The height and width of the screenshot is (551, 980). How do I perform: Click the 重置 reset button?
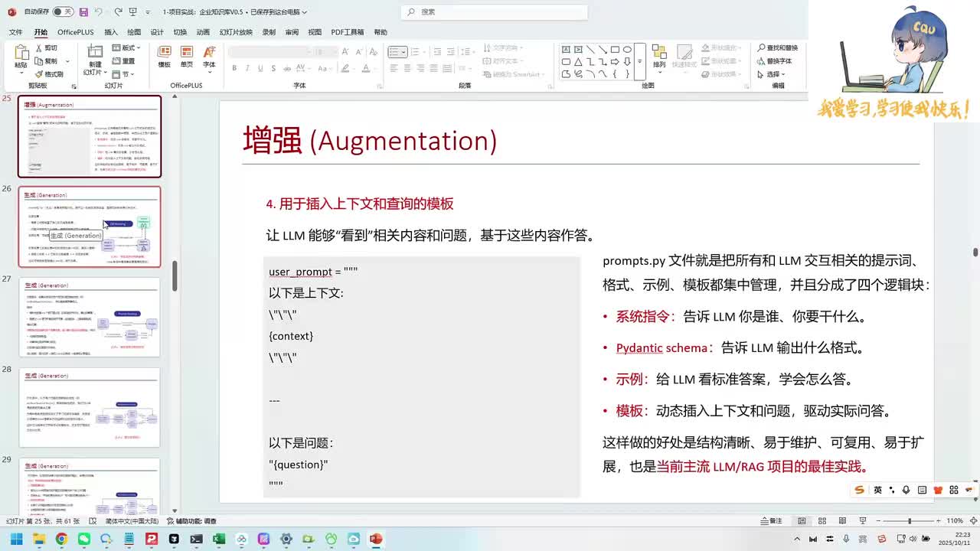pos(124,61)
